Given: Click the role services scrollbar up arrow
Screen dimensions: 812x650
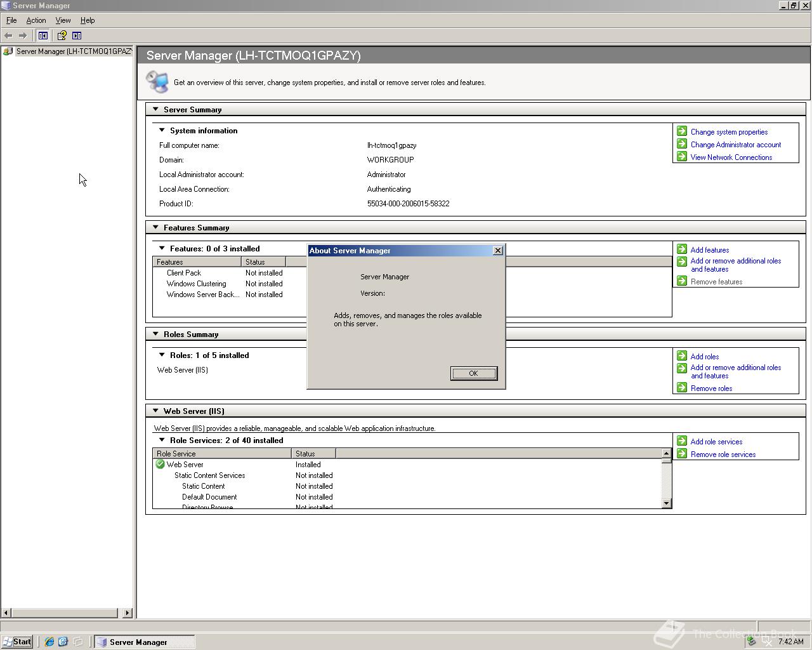Looking at the screenshot, I should (x=666, y=453).
